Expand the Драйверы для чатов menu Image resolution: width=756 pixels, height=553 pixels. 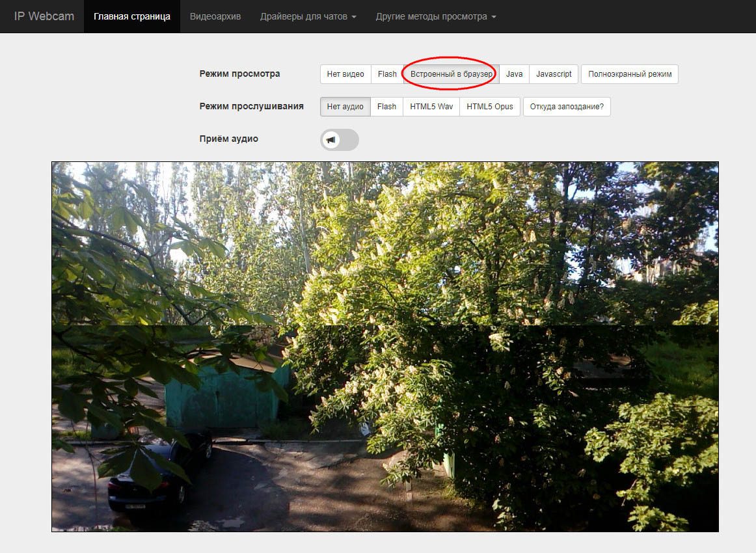(308, 16)
